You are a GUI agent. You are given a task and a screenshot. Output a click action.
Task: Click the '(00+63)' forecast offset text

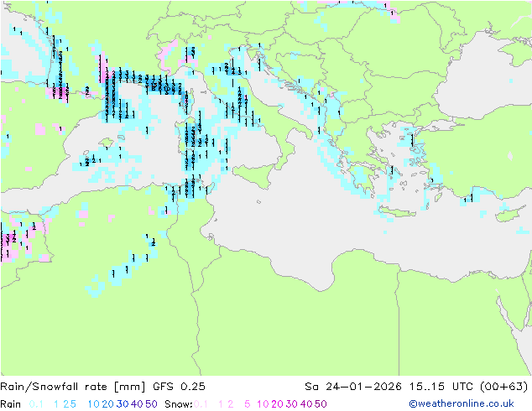pyautogui.click(x=504, y=387)
